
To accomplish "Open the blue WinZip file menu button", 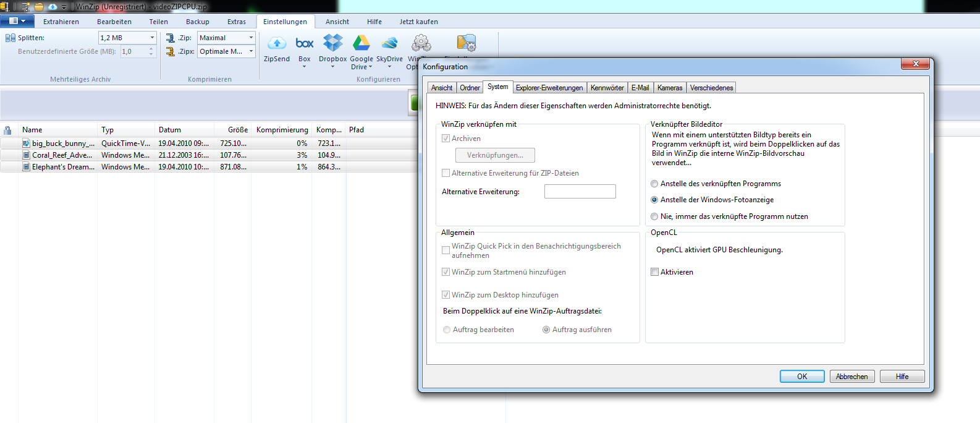I will [x=17, y=21].
